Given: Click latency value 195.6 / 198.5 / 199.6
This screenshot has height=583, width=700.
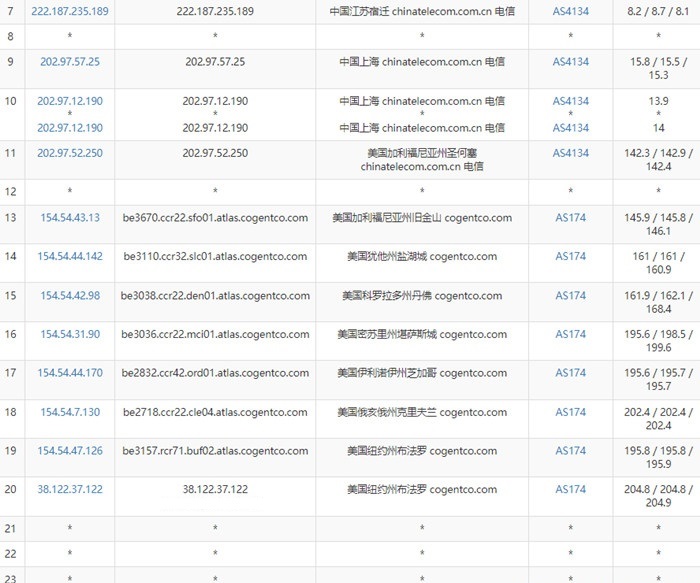Looking at the screenshot, I should pyautogui.click(x=658, y=341).
